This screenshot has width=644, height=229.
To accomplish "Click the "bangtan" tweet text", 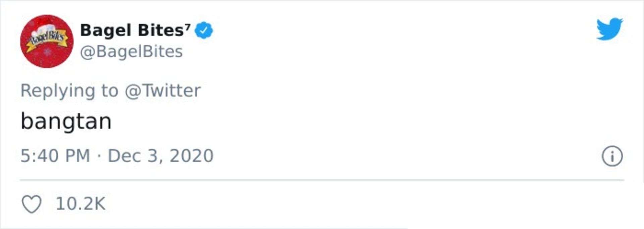I will [66, 121].
